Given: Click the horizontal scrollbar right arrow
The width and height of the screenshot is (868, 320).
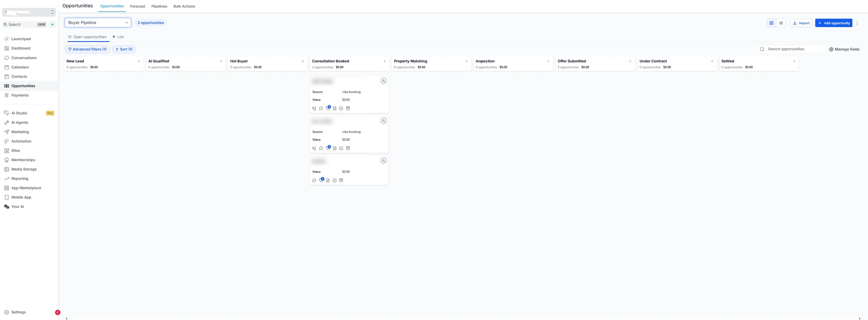Looking at the screenshot, I should point(860,319).
